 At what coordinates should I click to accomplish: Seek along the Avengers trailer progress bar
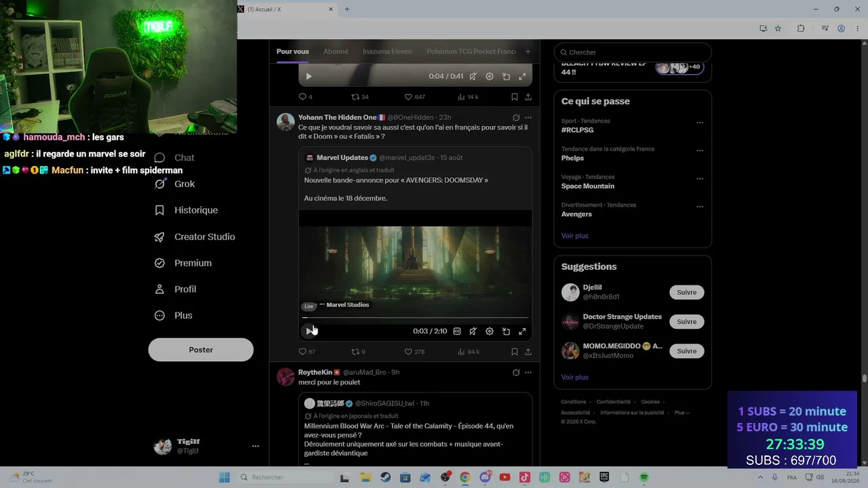tap(415, 317)
